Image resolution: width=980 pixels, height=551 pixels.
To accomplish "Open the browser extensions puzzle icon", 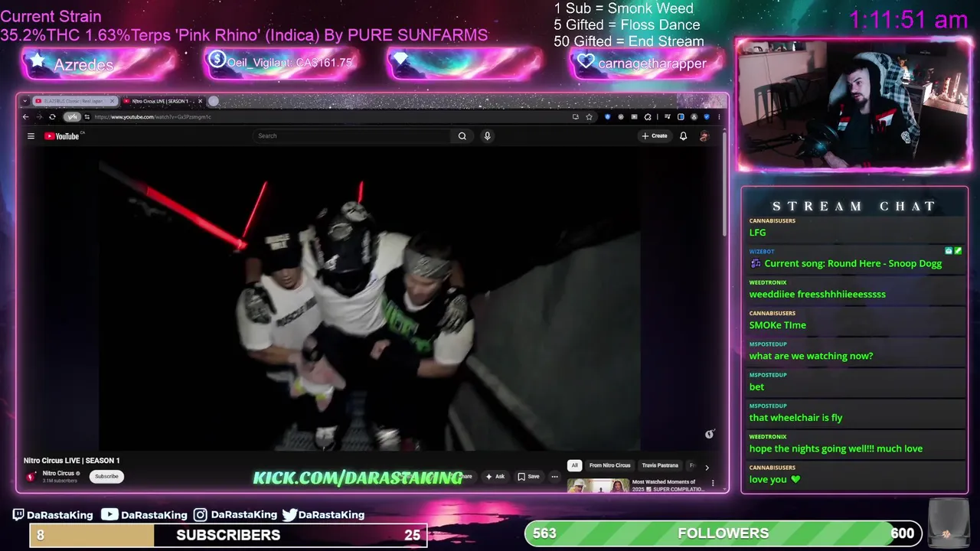I will pos(648,117).
